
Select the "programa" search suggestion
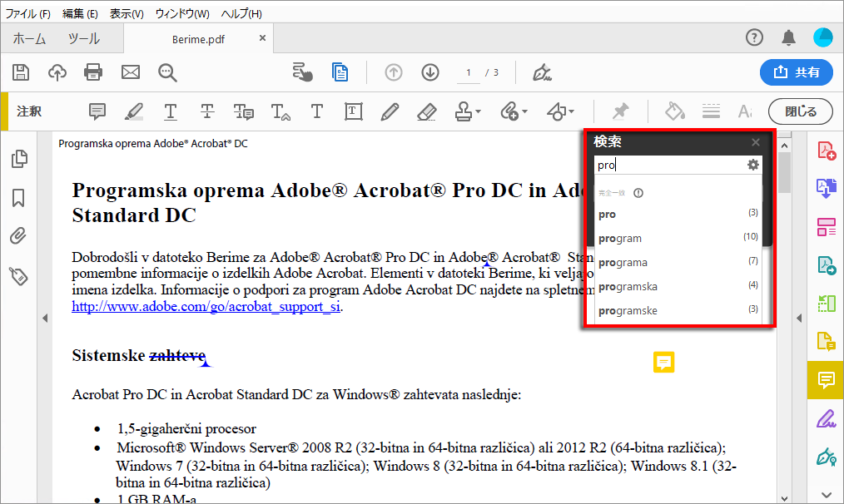[x=678, y=262]
